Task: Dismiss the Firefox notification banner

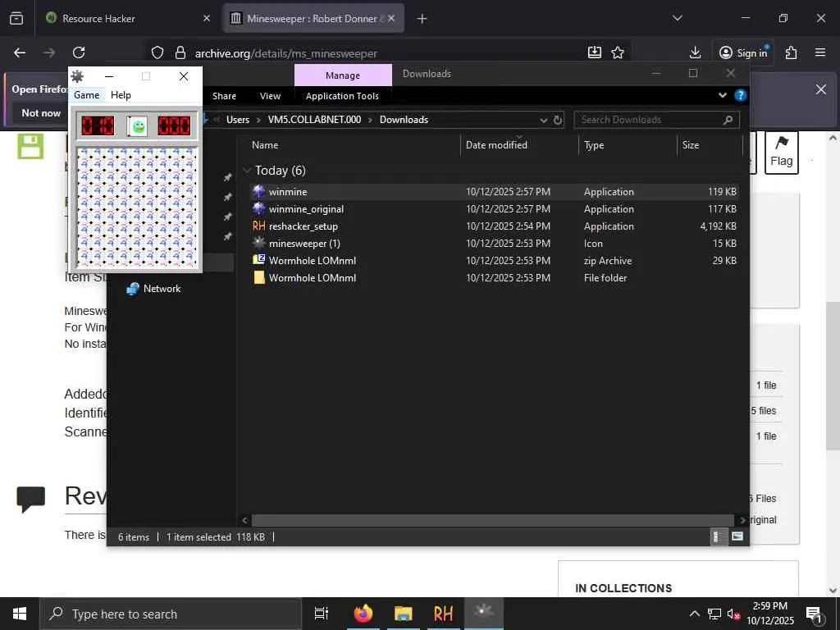Action: click(x=820, y=89)
